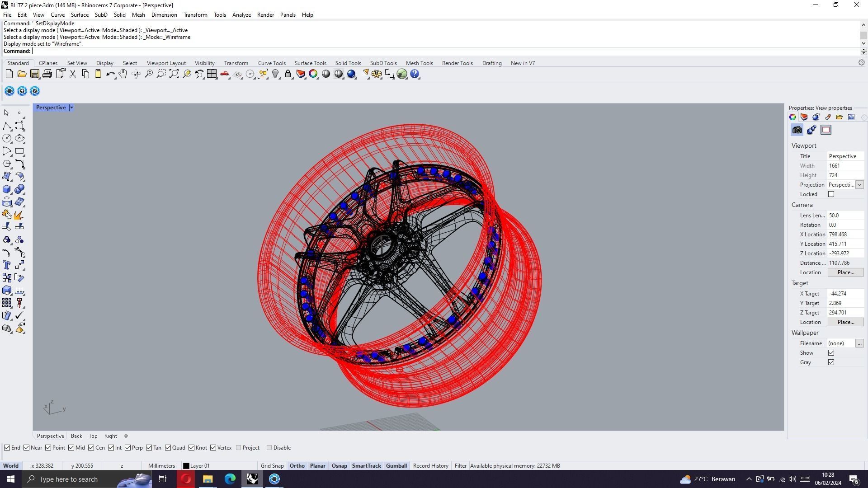Click the Layer 01 black color swatch

(x=186, y=466)
